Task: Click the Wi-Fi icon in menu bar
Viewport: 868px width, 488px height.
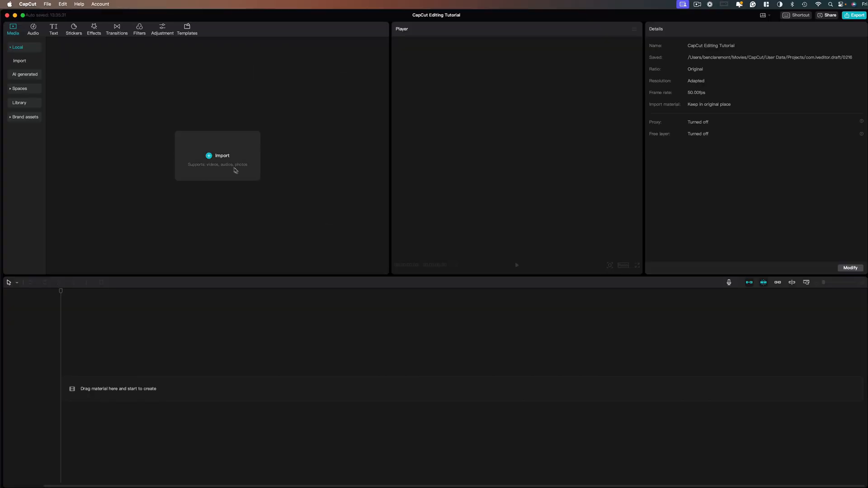Action: click(x=818, y=4)
